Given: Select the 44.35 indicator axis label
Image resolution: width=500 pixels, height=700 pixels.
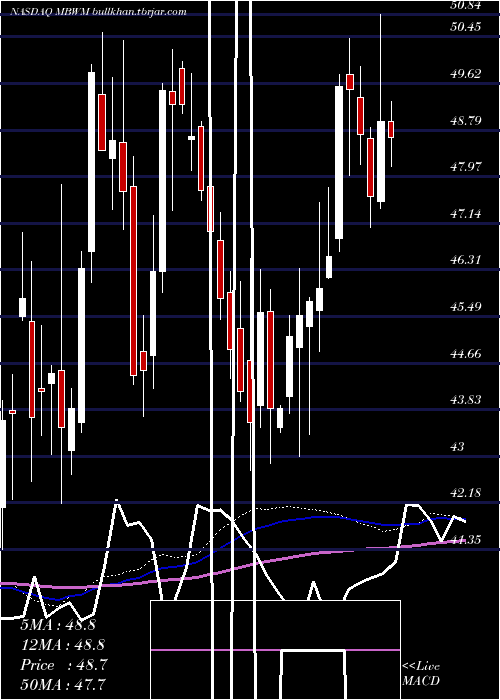Looking at the screenshot, I should point(466,539).
